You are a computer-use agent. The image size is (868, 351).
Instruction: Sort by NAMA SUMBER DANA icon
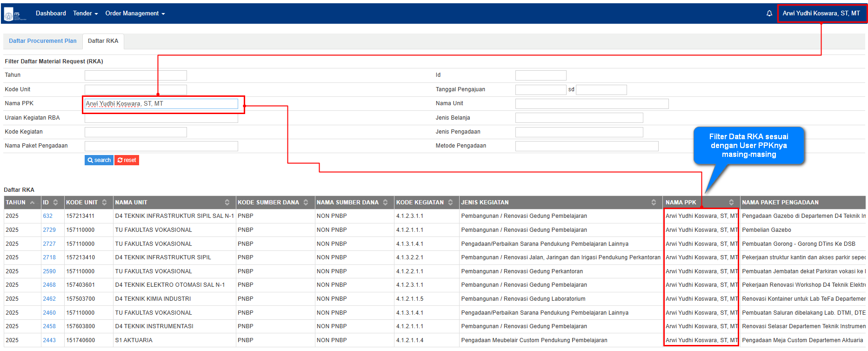[385, 202]
